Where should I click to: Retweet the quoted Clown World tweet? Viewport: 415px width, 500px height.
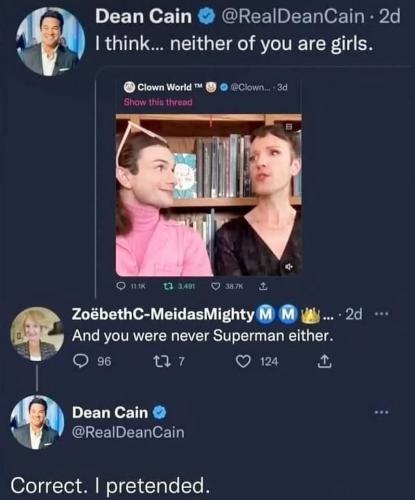(168, 286)
